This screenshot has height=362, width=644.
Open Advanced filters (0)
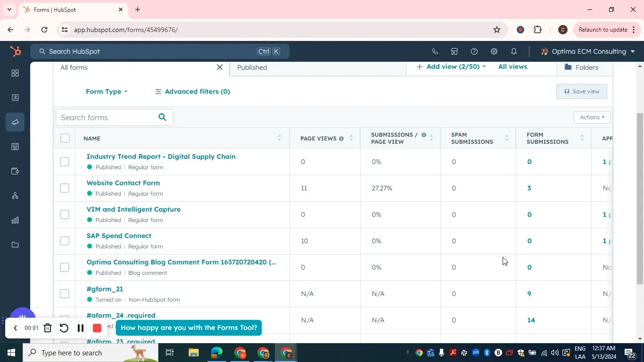tap(192, 91)
